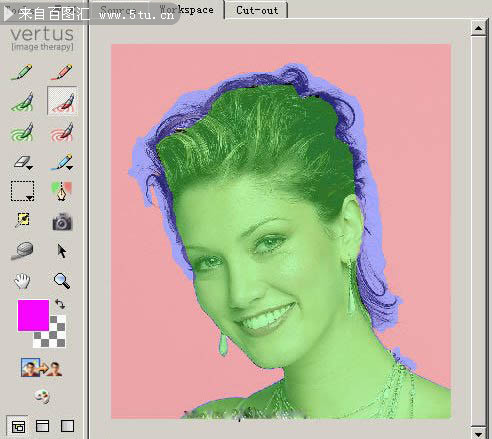492x439 pixels.
Task: Switch to the Workspace tab
Action: coord(187,10)
